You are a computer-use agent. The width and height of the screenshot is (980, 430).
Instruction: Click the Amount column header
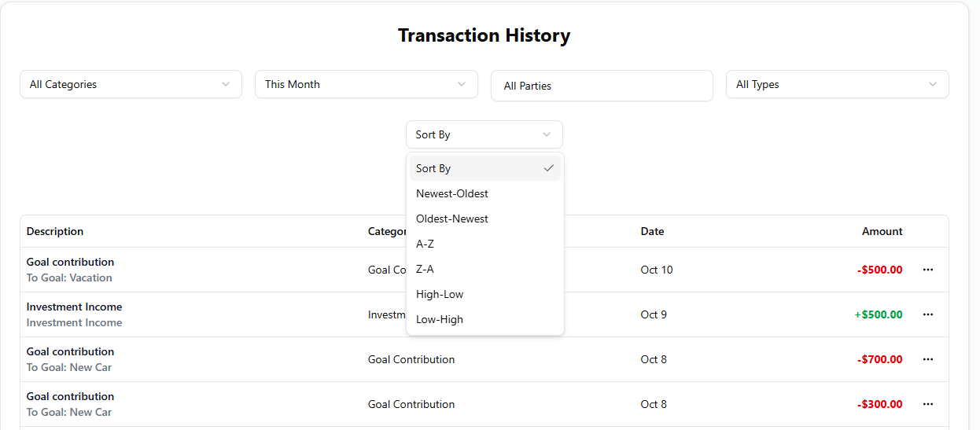pyautogui.click(x=882, y=231)
